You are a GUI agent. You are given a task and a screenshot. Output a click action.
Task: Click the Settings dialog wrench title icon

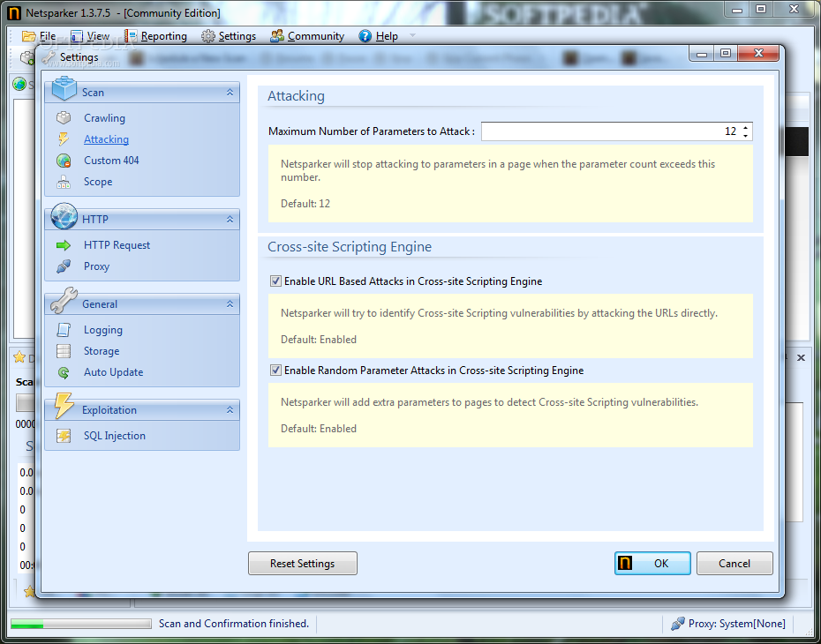(49, 57)
